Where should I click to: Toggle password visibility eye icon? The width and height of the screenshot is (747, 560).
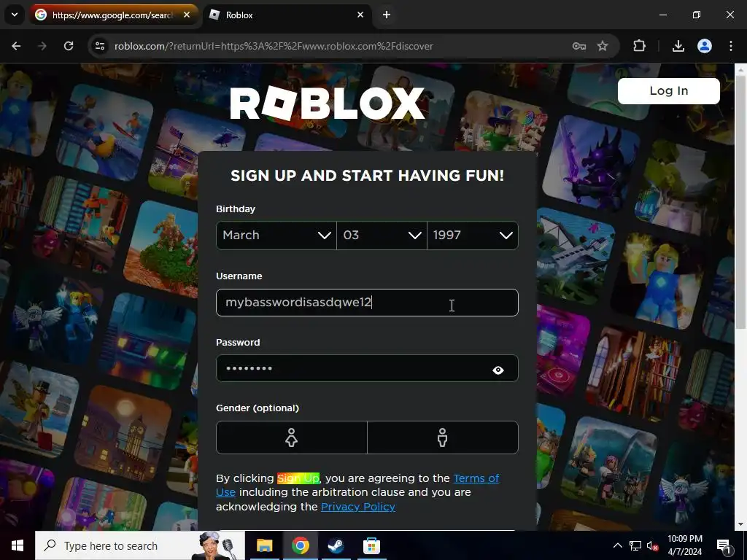pos(498,370)
